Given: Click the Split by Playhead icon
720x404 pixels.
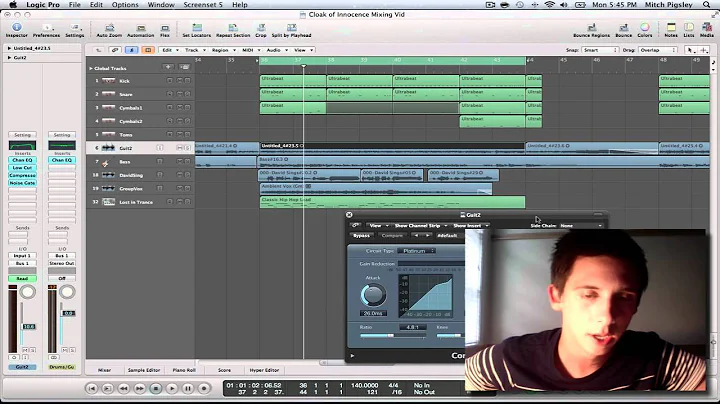Looking at the screenshot, I should (291, 28).
